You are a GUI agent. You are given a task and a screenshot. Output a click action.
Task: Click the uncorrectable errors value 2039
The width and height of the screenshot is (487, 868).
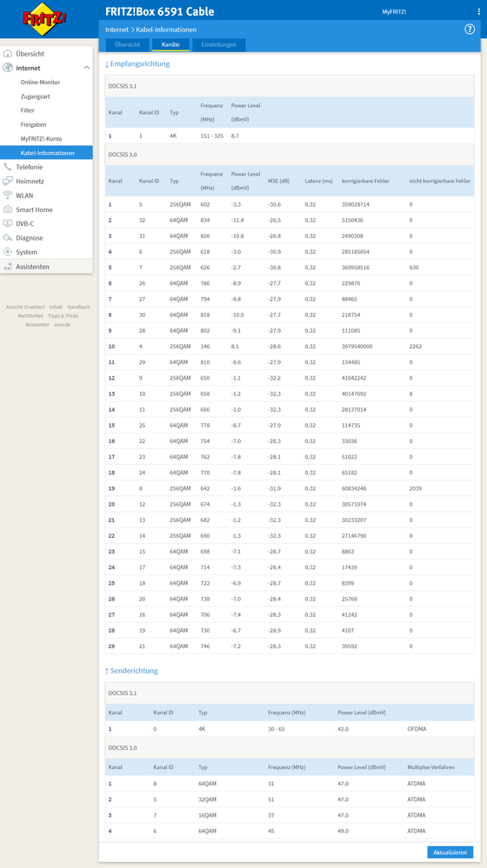[416, 488]
